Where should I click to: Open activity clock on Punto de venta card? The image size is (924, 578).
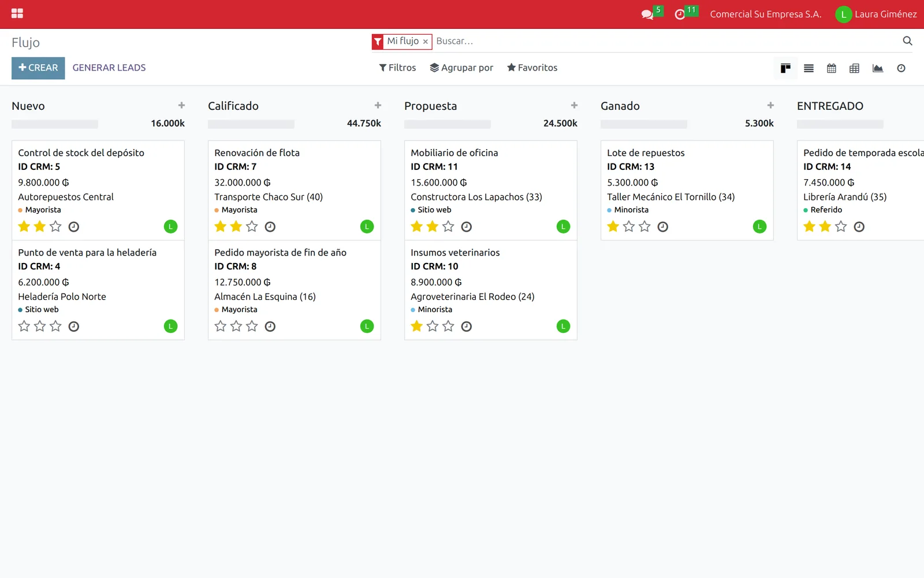tap(73, 327)
